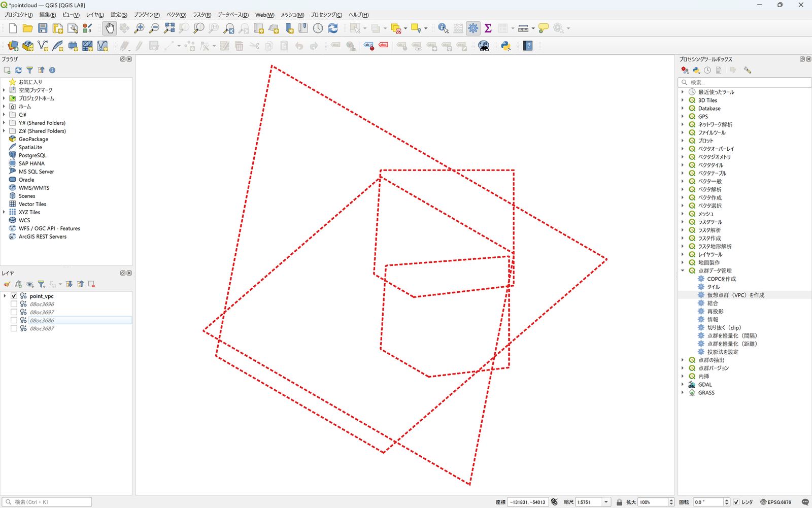Click the remove layer icon in Layers panel
This screenshot has height=508, width=812.
tap(91, 284)
